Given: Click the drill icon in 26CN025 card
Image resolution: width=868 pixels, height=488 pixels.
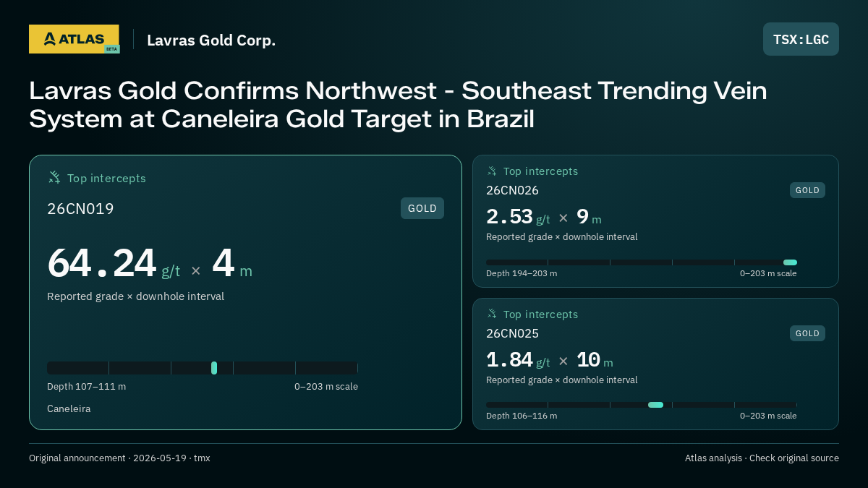Looking at the screenshot, I should pos(492,314).
